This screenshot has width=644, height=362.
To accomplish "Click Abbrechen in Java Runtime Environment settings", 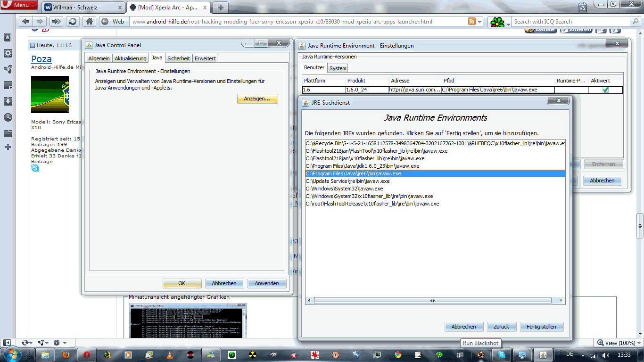I will point(602,181).
